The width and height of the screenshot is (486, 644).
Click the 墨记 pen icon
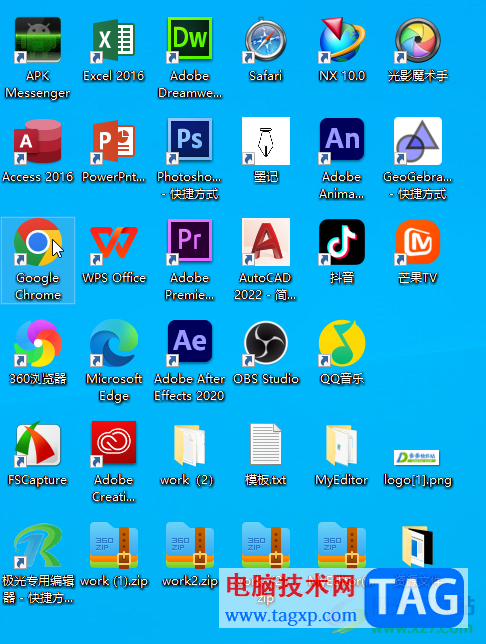coord(266,141)
